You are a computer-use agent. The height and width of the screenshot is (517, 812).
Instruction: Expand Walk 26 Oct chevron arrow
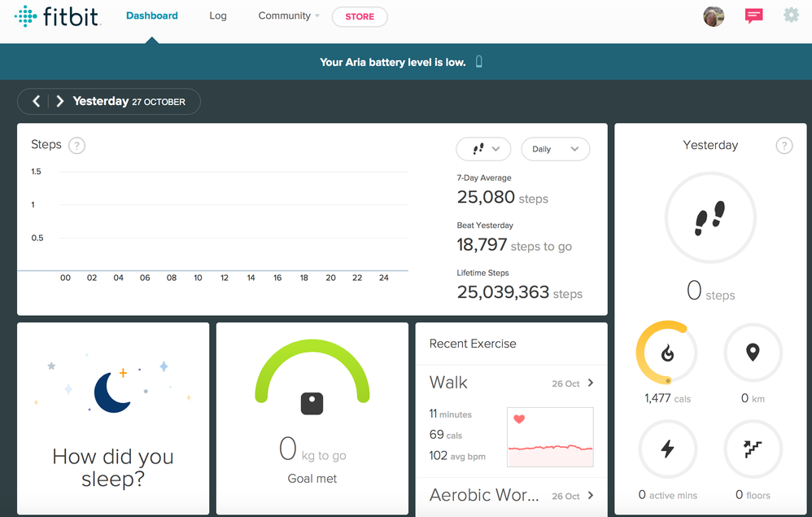591,383
